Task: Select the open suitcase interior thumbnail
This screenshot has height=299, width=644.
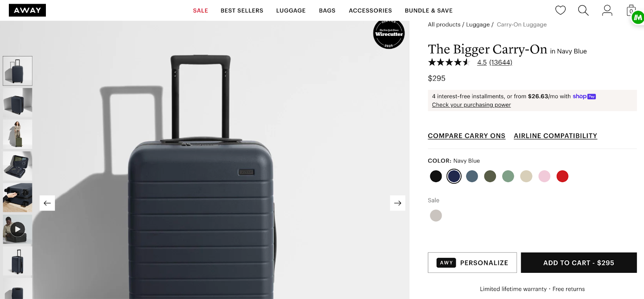Action: point(17,166)
